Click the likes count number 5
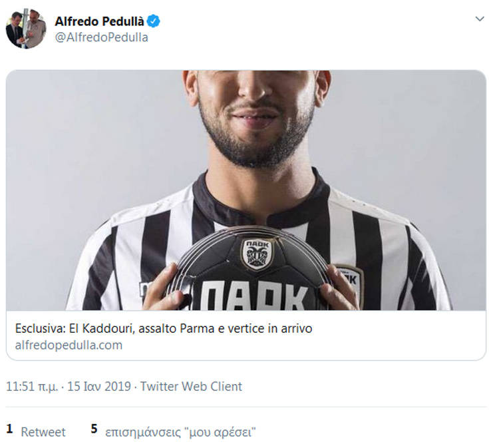Screen dimensions: 489x448 (x=94, y=430)
